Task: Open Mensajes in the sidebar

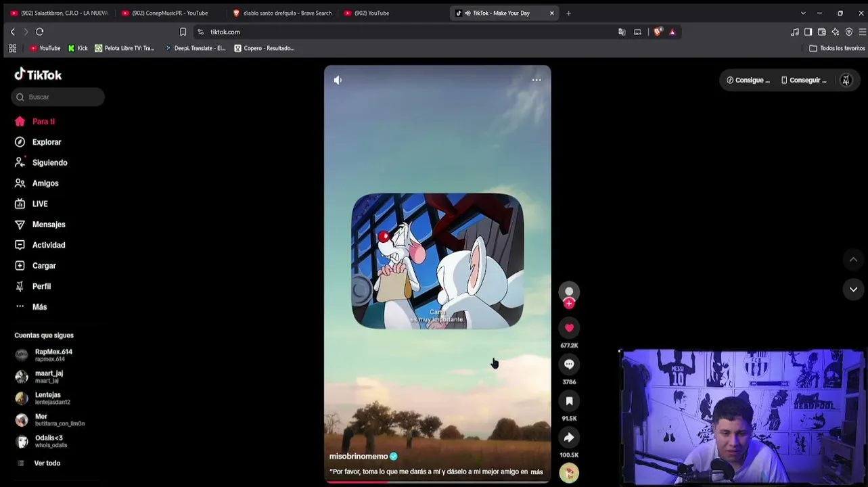Action: tap(40, 225)
